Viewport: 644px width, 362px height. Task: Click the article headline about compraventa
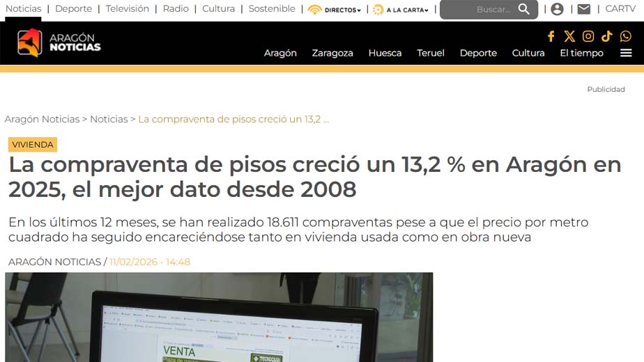[x=314, y=177]
